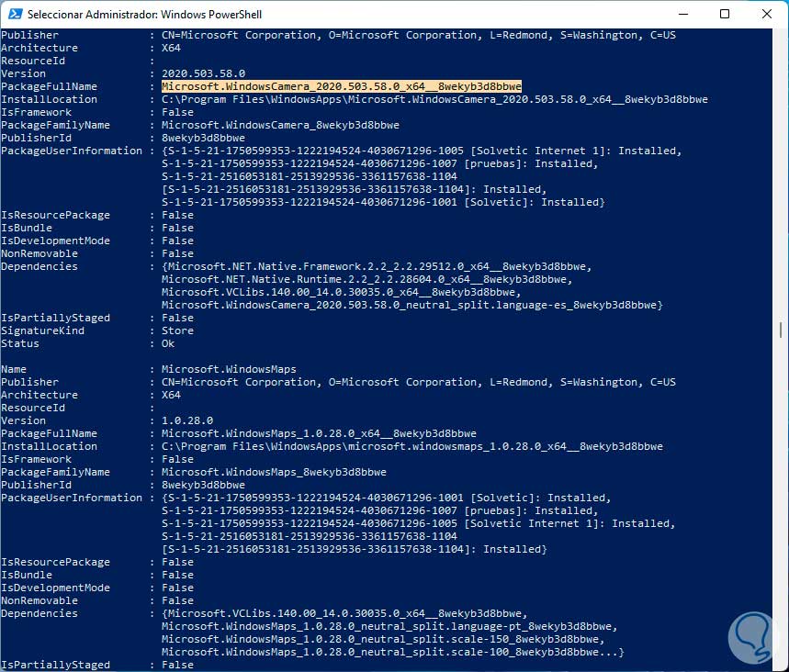The width and height of the screenshot is (789, 672).
Task: Click the first Architecture value X64
Action: point(171,48)
